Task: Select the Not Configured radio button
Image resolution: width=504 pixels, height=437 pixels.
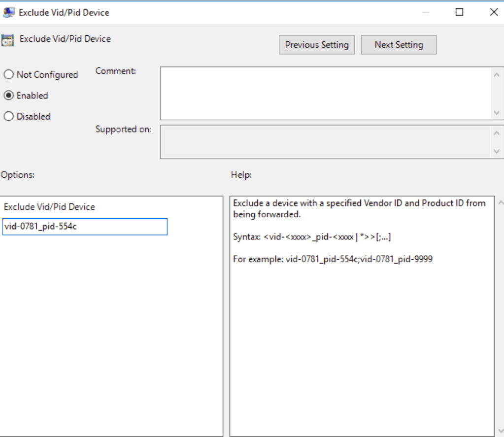Action: 8,75
